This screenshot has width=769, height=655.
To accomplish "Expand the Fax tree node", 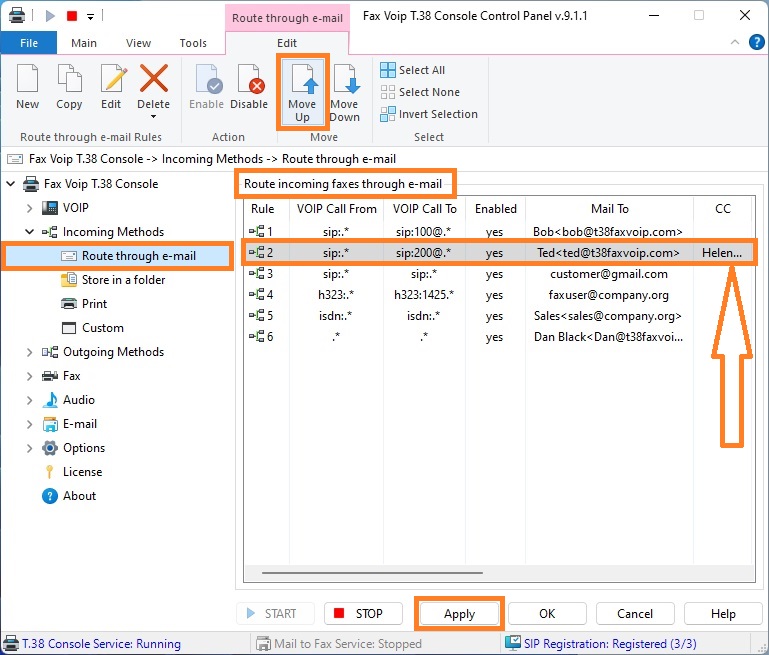I will 29,376.
